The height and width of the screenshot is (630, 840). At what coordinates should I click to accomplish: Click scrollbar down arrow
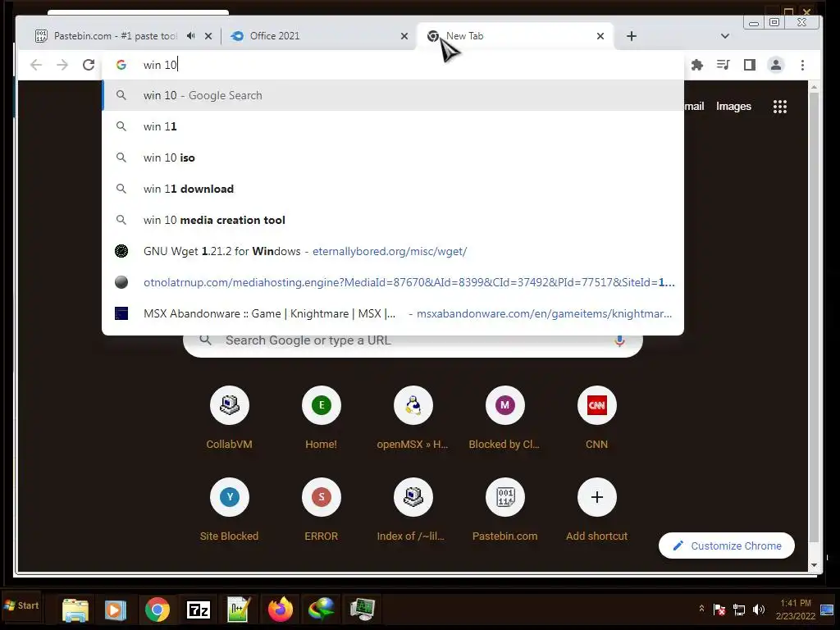pos(814,566)
